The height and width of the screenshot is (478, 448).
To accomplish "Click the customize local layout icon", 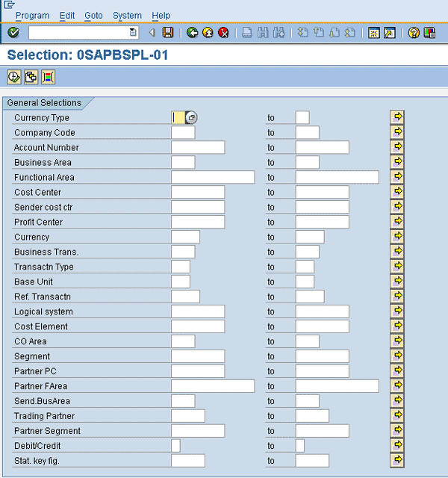I will (429, 33).
